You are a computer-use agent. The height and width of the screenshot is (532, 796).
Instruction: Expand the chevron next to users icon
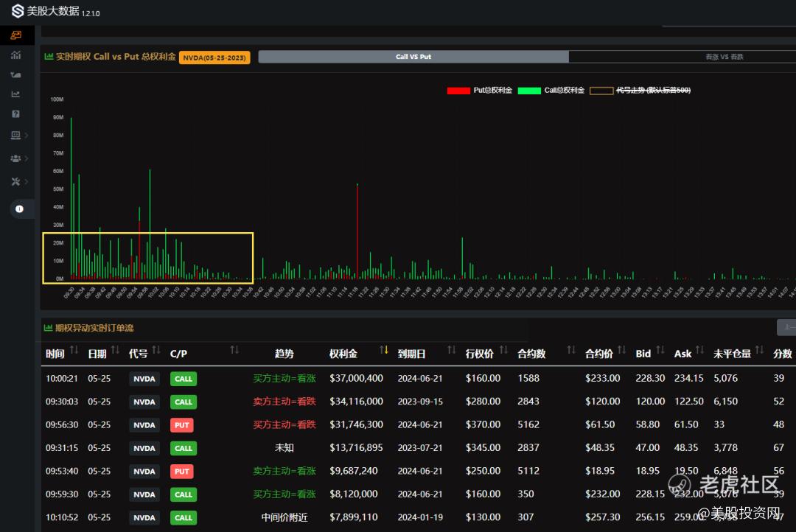click(27, 158)
